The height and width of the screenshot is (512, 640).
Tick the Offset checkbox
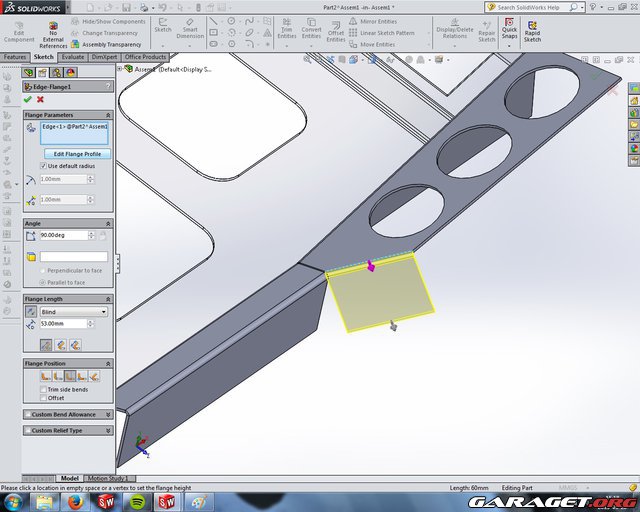point(44,398)
